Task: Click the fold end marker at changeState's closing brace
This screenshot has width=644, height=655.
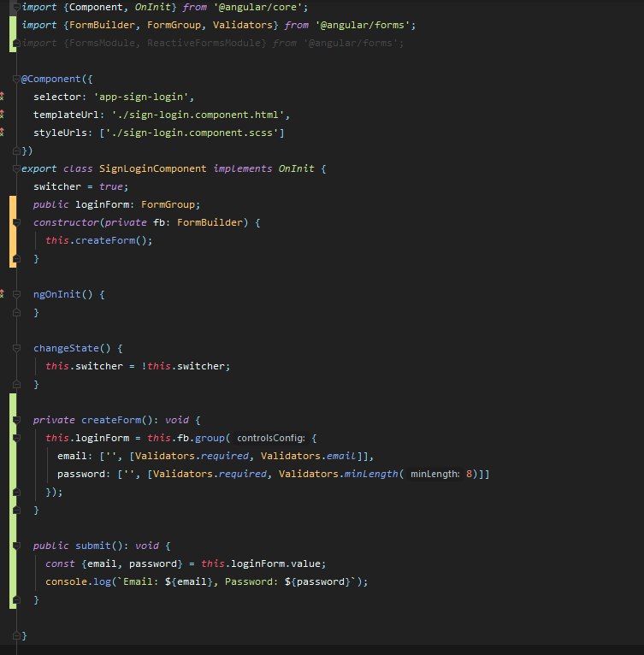Action: click(17, 384)
